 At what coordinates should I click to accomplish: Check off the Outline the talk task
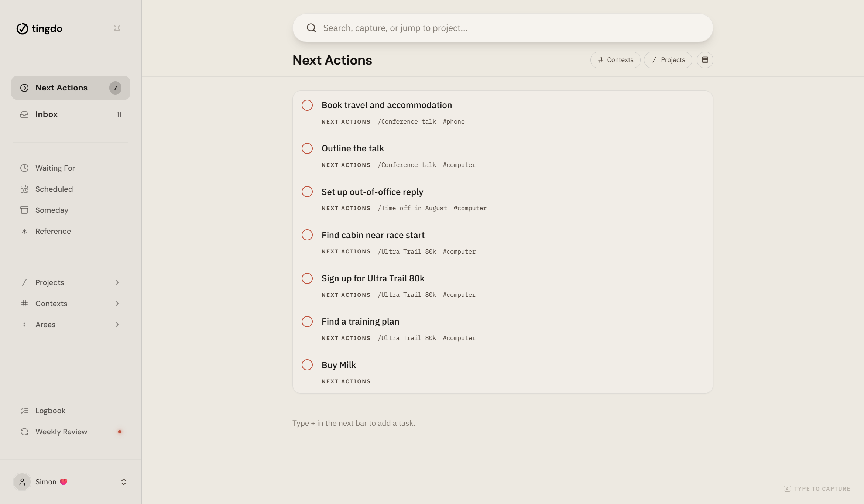point(307,148)
